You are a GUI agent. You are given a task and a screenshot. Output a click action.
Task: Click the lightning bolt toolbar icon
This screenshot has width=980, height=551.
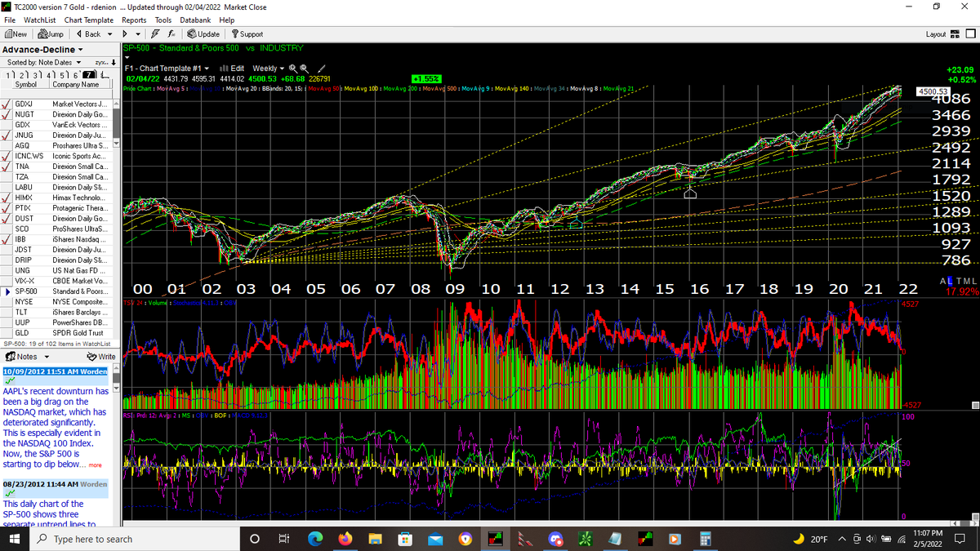pos(155,34)
